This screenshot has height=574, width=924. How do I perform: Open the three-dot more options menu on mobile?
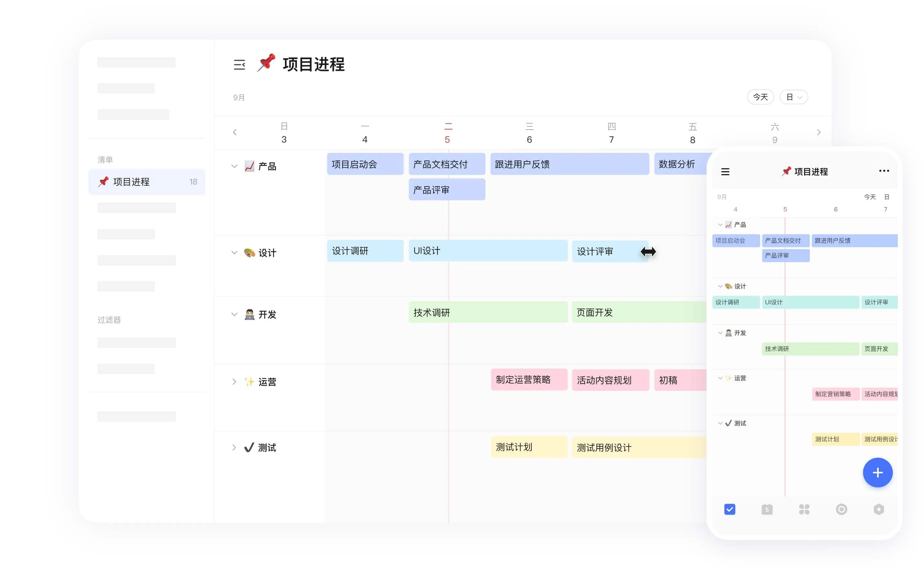tap(884, 170)
